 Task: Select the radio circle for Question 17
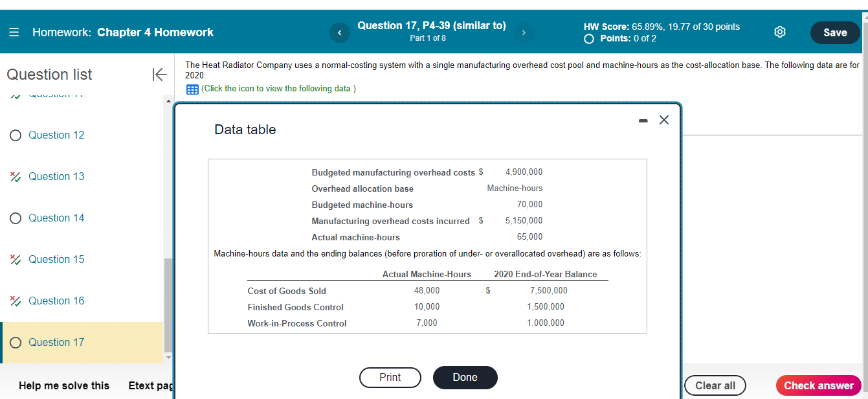(14, 342)
